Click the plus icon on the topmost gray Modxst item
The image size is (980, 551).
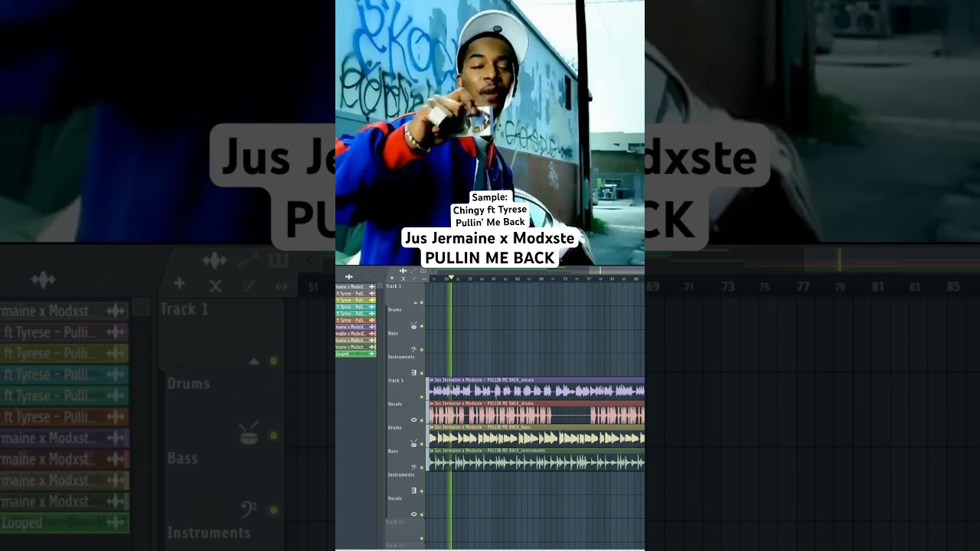point(372,287)
